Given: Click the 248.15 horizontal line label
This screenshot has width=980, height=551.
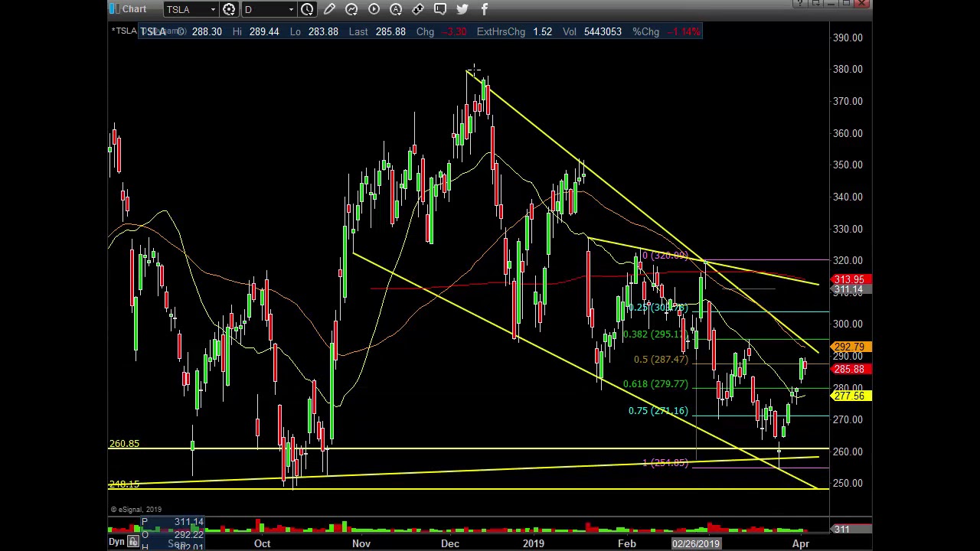Looking at the screenshot, I should pyautogui.click(x=124, y=484).
